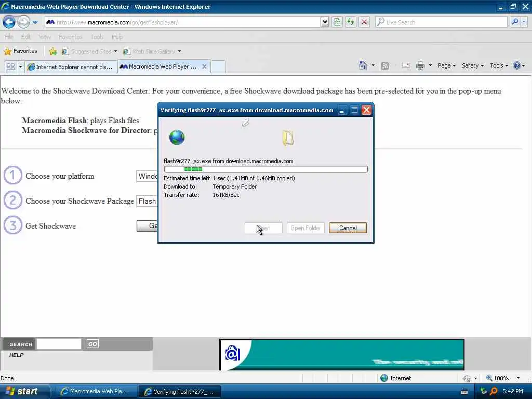This screenshot has width=532, height=399.
Task: Click the Compatibility View icon
Action: point(337,22)
